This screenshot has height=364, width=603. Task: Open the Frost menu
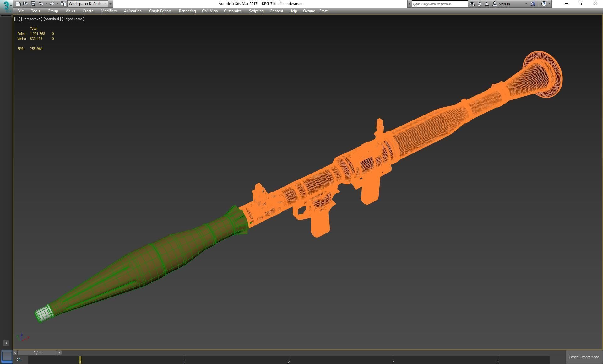coord(323,11)
